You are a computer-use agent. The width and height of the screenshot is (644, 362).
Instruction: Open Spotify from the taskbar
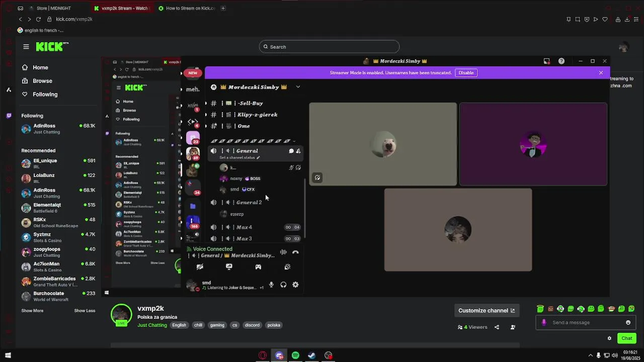coord(295,355)
